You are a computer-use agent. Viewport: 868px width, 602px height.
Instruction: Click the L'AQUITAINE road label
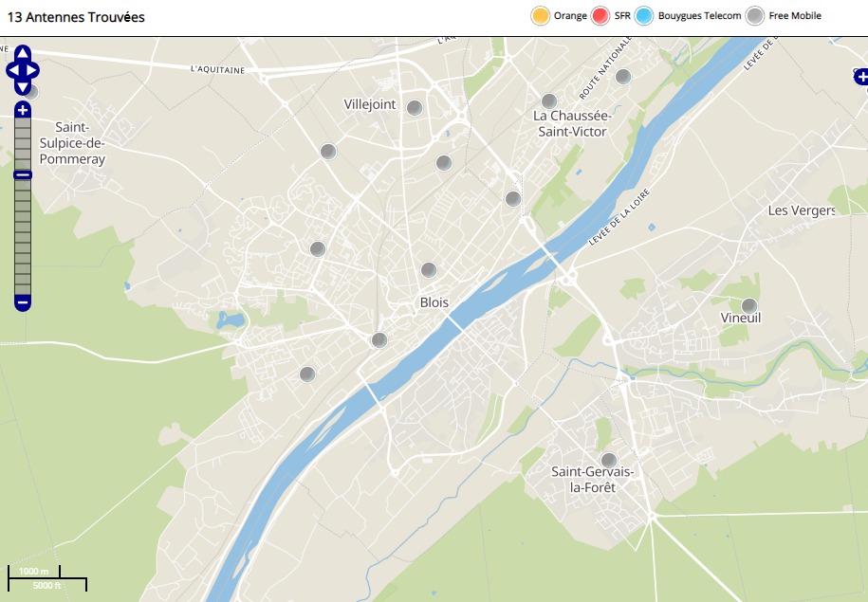217,69
